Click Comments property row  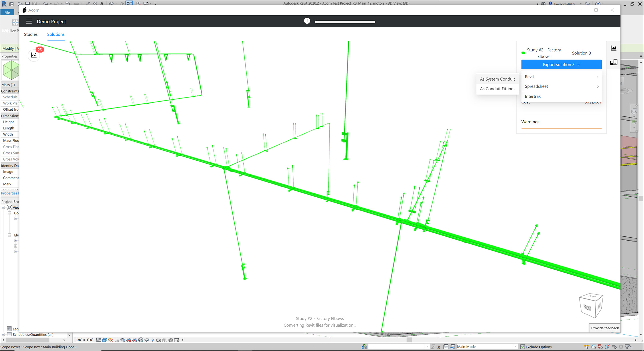point(10,178)
